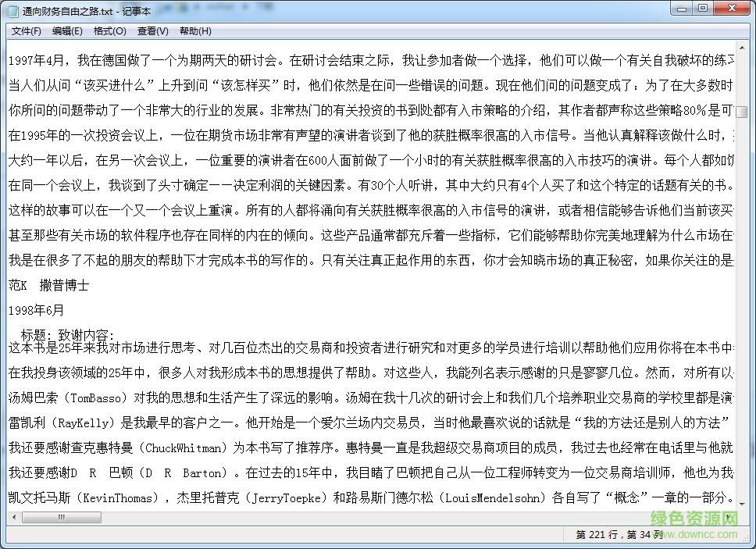Click the minimize window icon
The width and height of the screenshot is (756, 549).
point(682,9)
